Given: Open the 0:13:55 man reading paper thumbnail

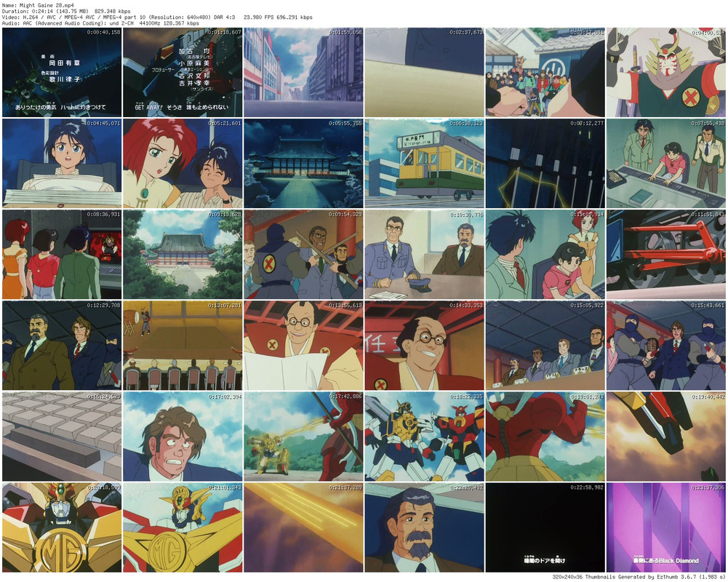Looking at the screenshot, I should (x=304, y=346).
